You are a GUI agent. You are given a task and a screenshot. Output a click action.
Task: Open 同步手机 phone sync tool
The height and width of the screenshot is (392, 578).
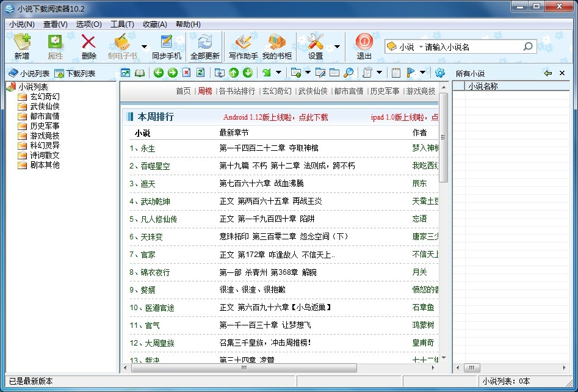click(167, 46)
